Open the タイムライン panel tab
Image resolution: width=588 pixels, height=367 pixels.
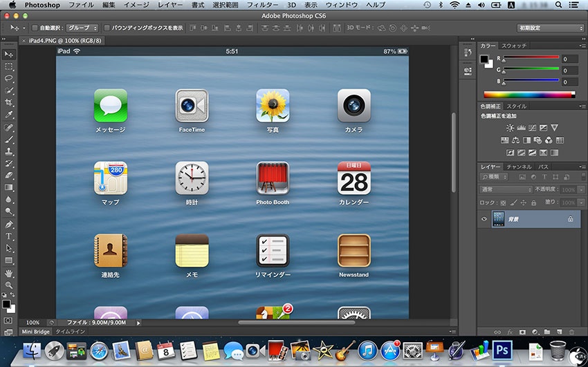point(70,332)
